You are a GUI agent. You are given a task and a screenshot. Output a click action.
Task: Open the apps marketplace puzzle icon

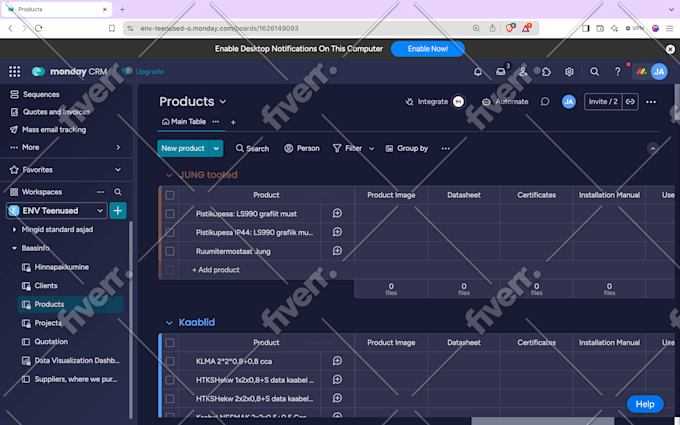pos(546,72)
